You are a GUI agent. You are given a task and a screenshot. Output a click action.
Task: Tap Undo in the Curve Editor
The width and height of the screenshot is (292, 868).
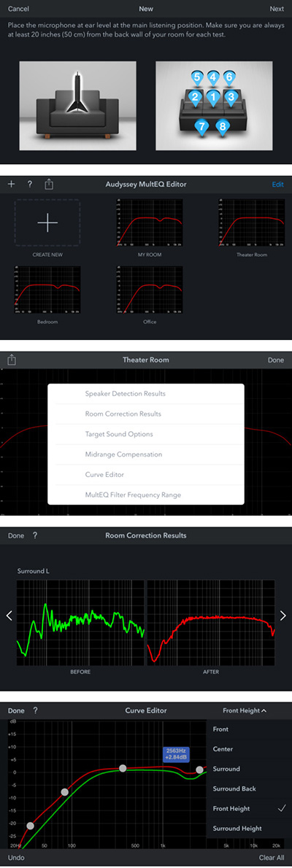click(17, 858)
